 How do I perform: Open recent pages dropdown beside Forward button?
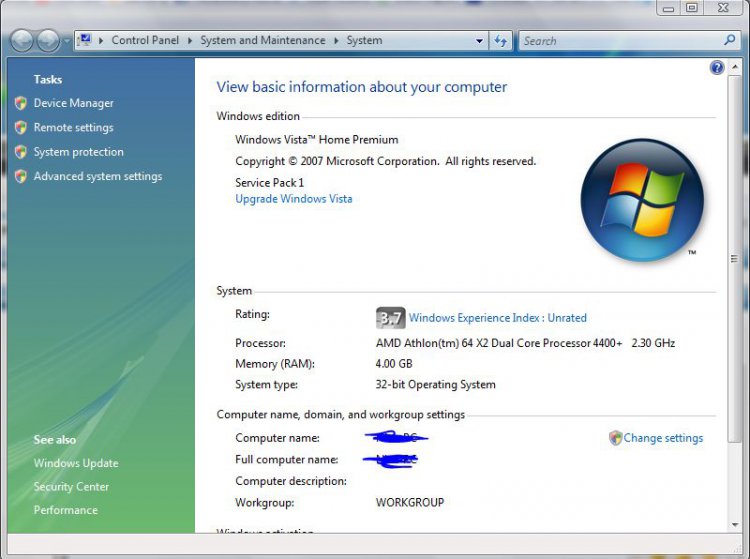point(66,41)
